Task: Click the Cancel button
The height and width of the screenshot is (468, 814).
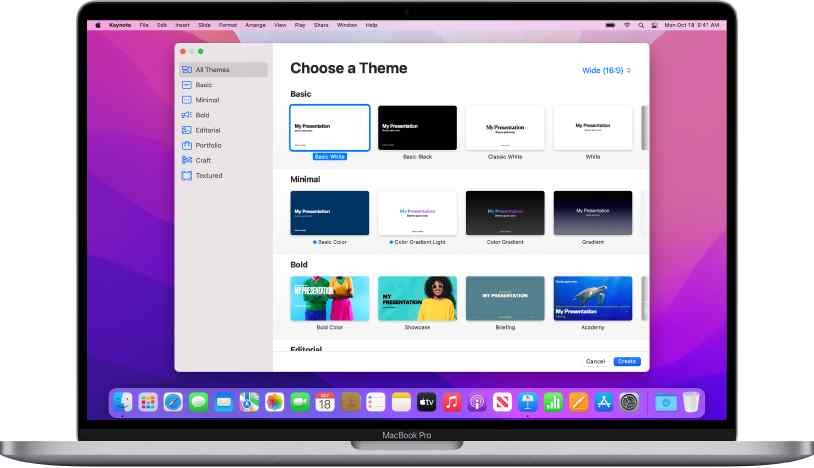Action: click(595, 362)
